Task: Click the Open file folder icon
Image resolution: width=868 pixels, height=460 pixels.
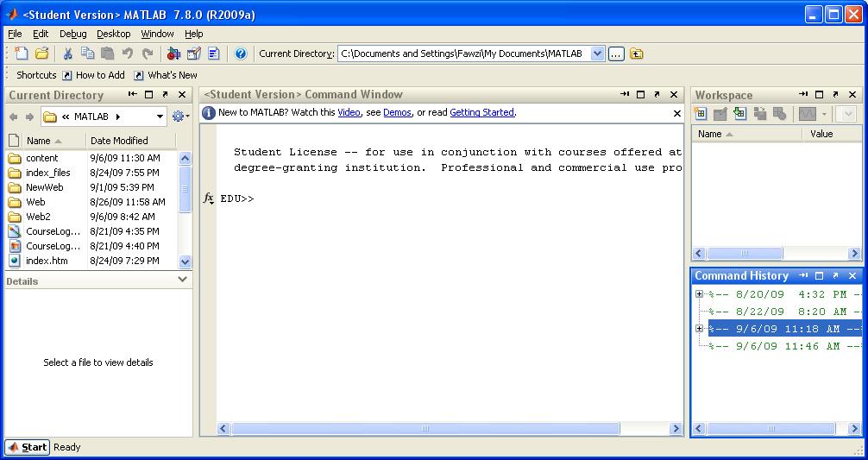Action: click(x=41, y=54)
